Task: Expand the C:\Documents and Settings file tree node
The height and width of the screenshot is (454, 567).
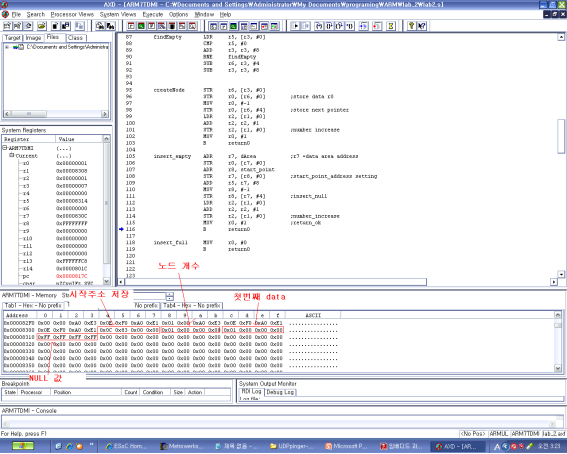Action: point(7,47)
